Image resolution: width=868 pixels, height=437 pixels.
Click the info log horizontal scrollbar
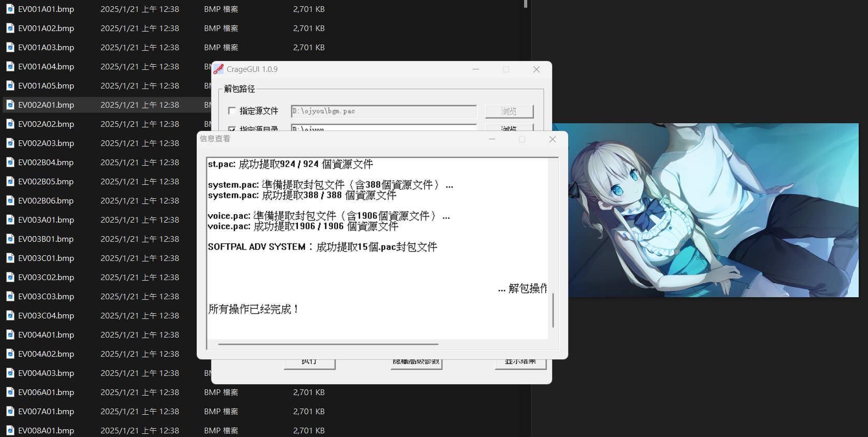pos(328,344)
